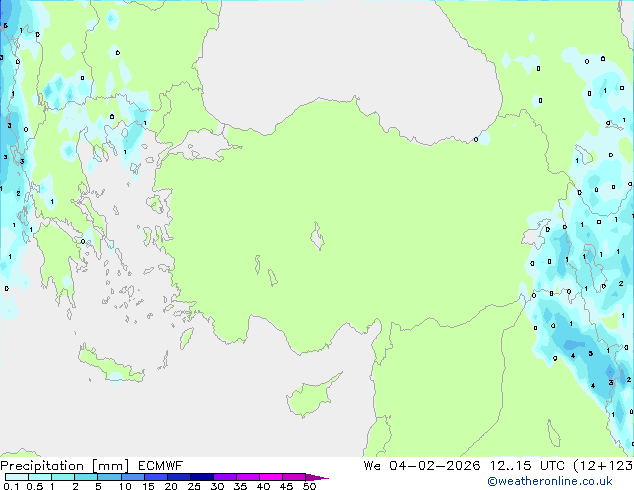Select the 1–2 mm legend swatch
The height and width of the screenshot is (490, 634).
tap(63, 477)
